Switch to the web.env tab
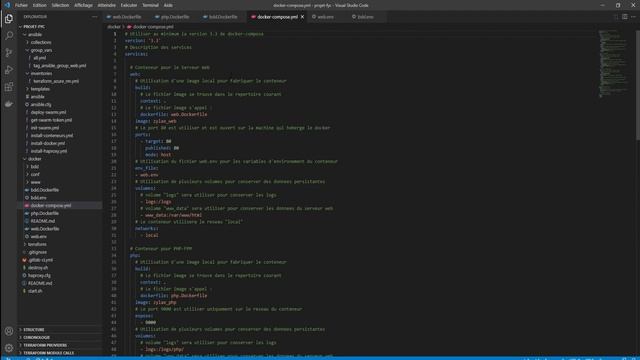 [x=325, y=17]
